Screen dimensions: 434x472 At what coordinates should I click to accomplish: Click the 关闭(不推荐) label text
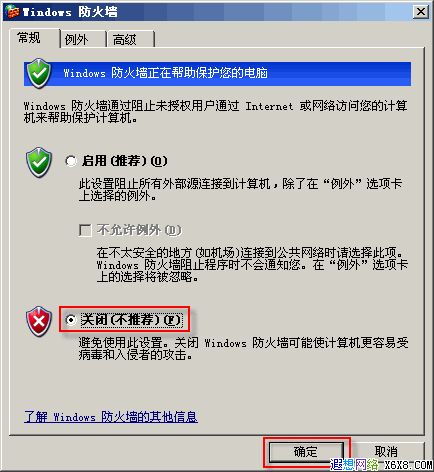[131, 320]
